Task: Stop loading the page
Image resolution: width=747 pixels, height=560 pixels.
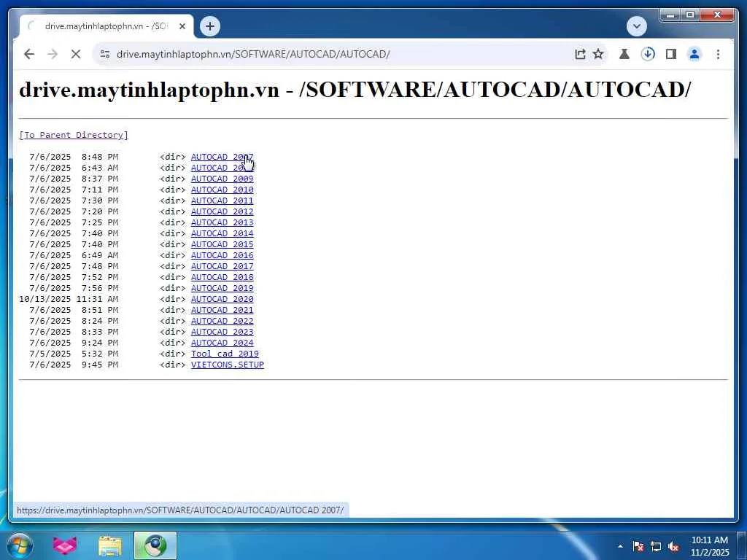Action: click(76, 54)
